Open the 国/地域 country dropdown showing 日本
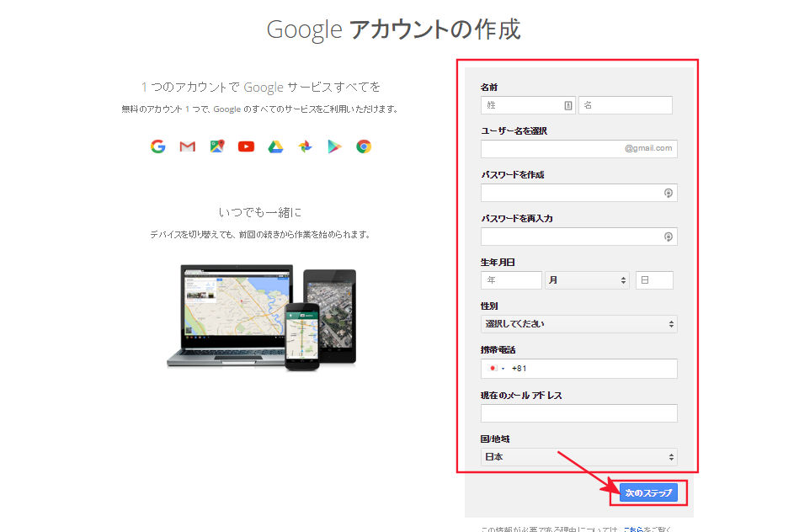 tap(579, 457)
